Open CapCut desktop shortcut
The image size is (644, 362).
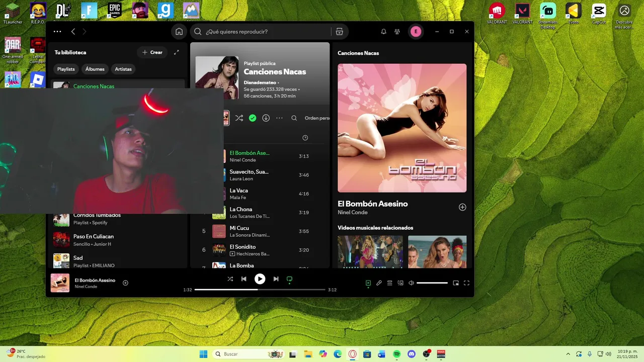(x=599, y=14)
